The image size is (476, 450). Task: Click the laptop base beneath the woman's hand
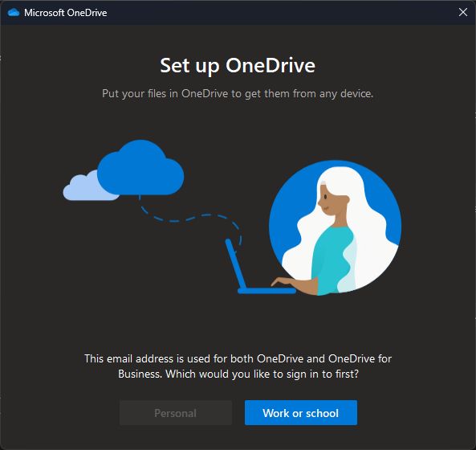(x=266, y=291)
